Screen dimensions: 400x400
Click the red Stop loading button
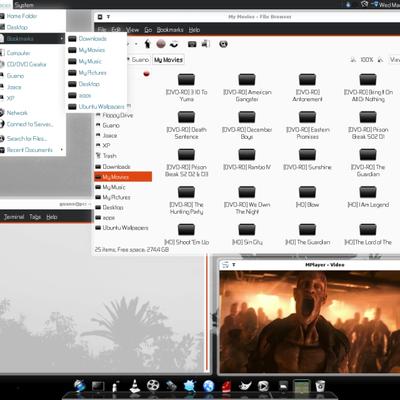coord(161,44)
